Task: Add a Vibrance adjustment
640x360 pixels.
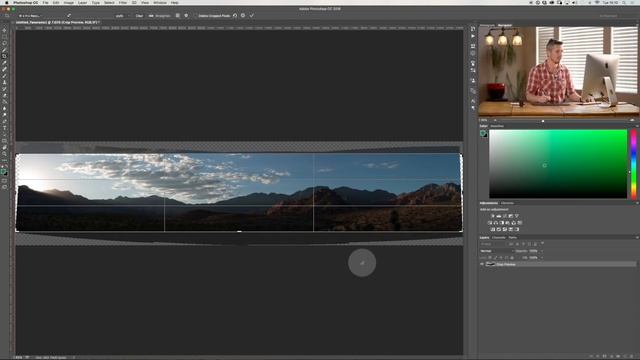Action: pos(517,216)
